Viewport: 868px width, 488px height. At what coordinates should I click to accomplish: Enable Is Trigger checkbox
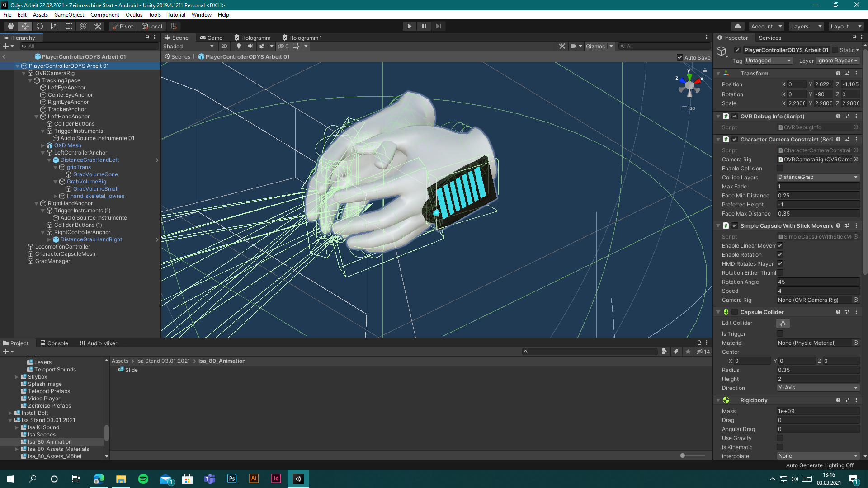point(780,333)
